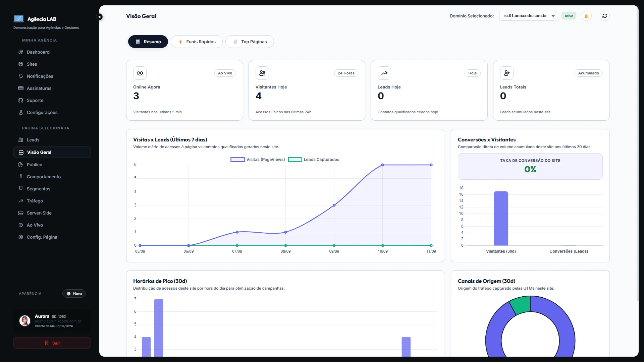This screenshot has width=644, height=362.
Task: Open Configurações user icon
Action: [21, 112]
